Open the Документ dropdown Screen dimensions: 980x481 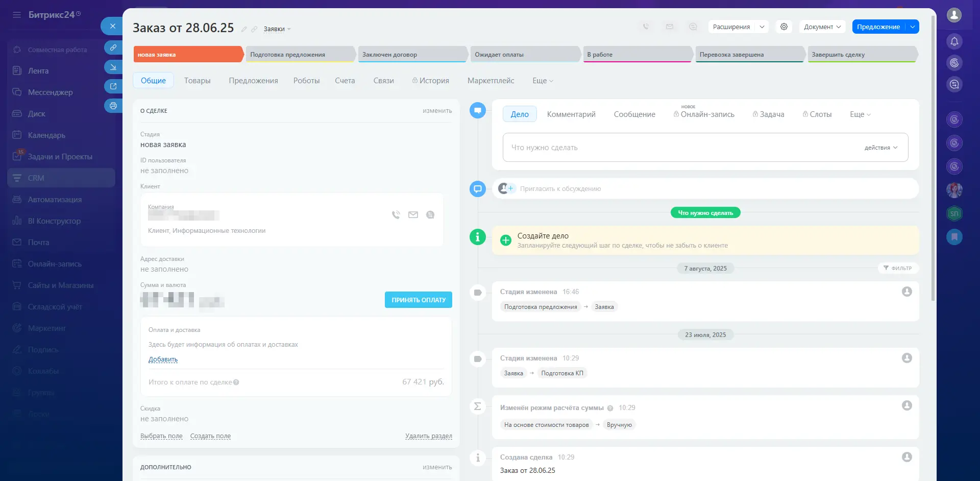pos(822,27)
